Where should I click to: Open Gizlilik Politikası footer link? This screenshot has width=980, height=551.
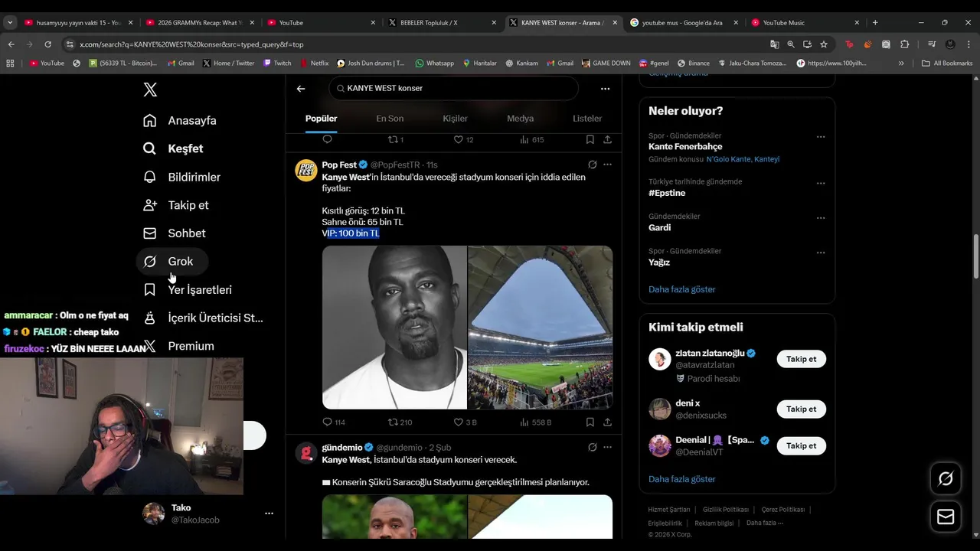click(x=726, y=510)
